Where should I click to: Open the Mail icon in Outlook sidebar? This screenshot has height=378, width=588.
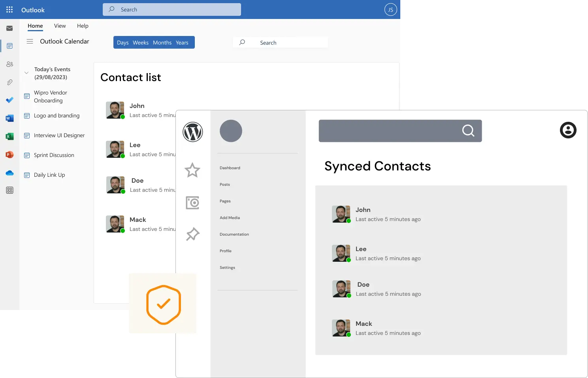click(9, 28)
